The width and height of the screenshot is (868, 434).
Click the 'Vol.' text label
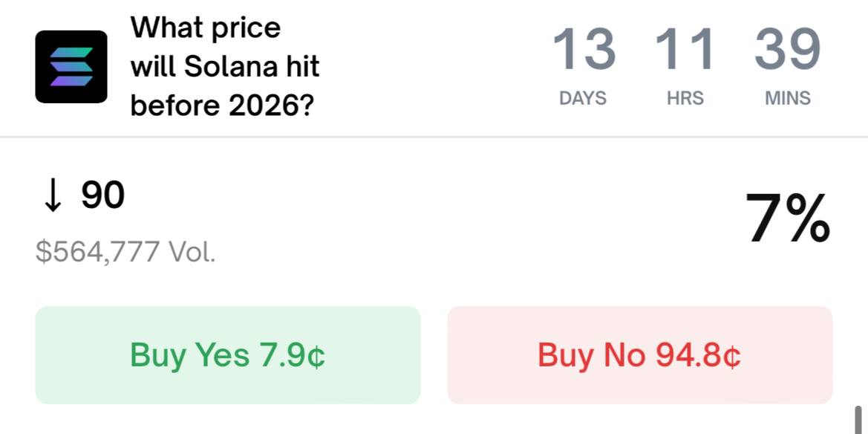click(x=192, y=253)
